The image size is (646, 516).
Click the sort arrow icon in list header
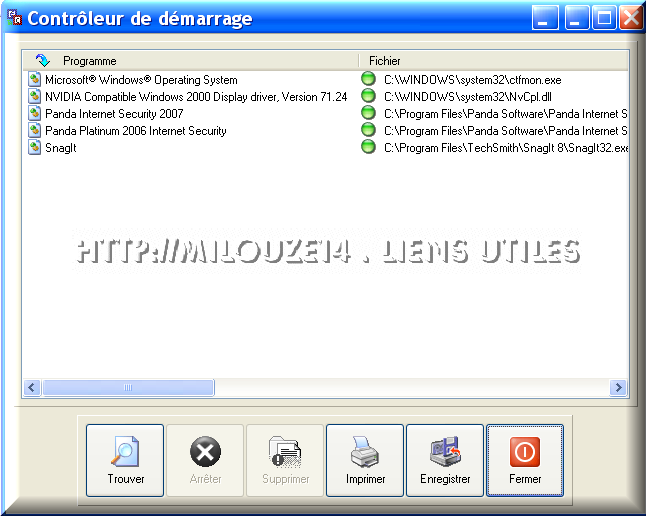[42, 60]
